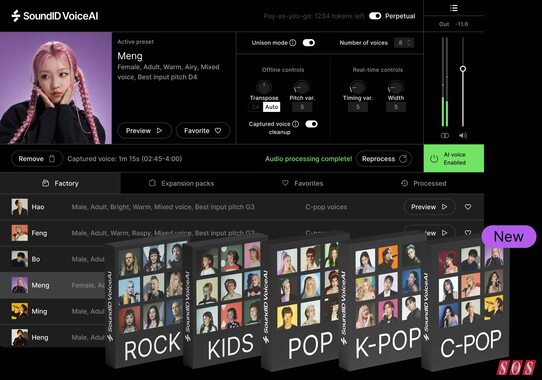Click the Number of voices stepper

404,43
